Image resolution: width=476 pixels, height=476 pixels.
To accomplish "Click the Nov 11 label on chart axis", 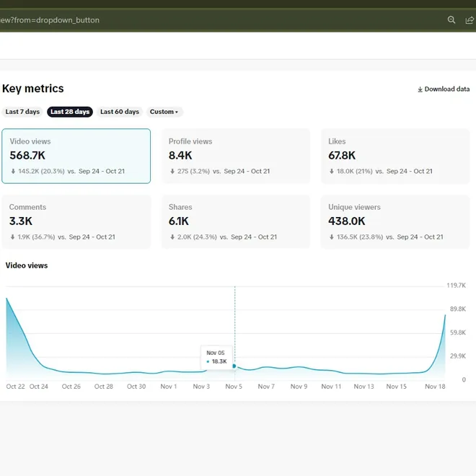I will click(331, 387).
